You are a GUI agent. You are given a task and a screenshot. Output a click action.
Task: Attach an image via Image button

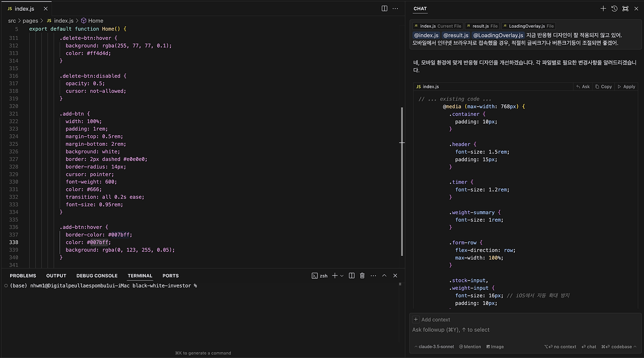[495, 346]
